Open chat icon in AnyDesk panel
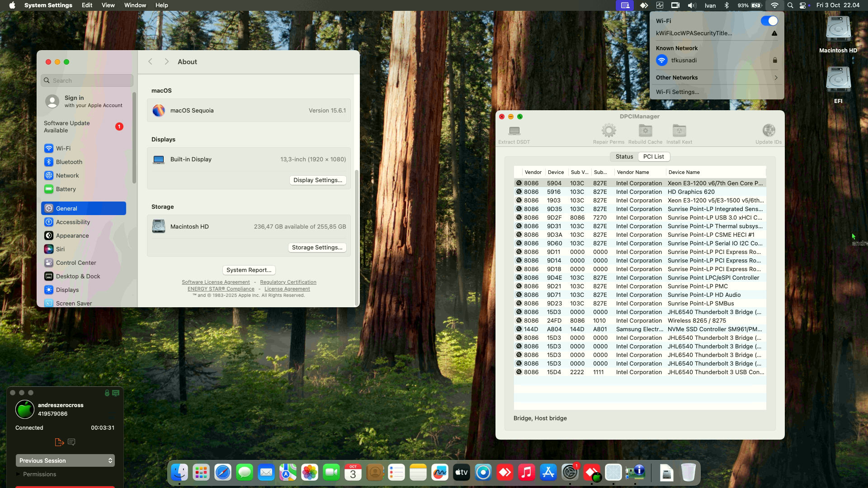The image size is (868, 488). click(71, 442)
